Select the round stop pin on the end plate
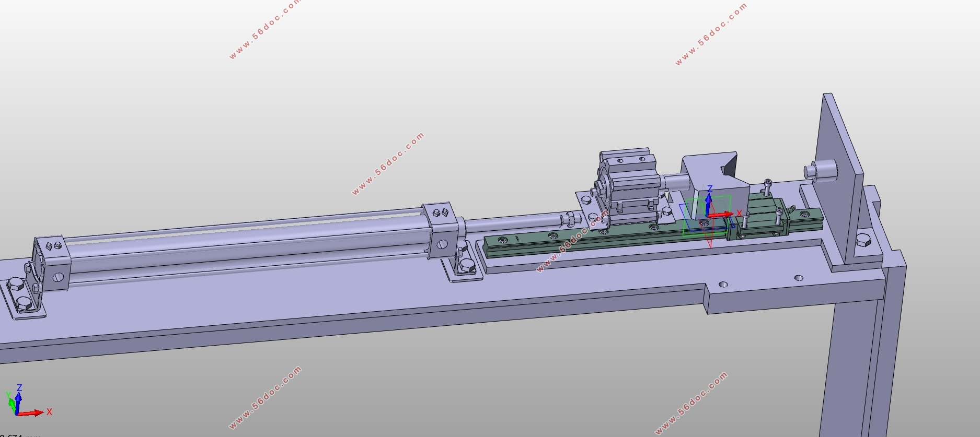 [x=818, y=170]
